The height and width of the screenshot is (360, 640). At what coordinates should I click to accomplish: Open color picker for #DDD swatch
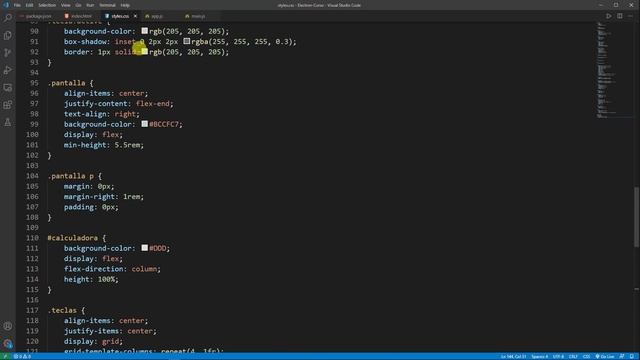(x=144, y=248)
